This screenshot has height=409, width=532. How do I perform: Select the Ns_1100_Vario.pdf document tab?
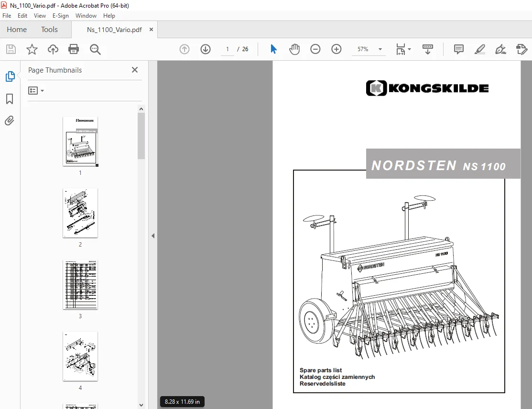coord(114,30)
